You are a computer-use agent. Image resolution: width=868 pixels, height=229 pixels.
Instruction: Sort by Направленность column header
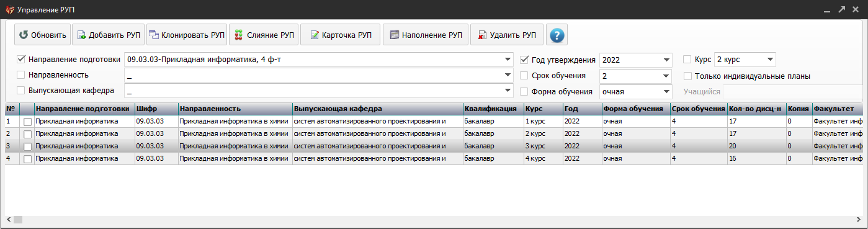point(235,109)
